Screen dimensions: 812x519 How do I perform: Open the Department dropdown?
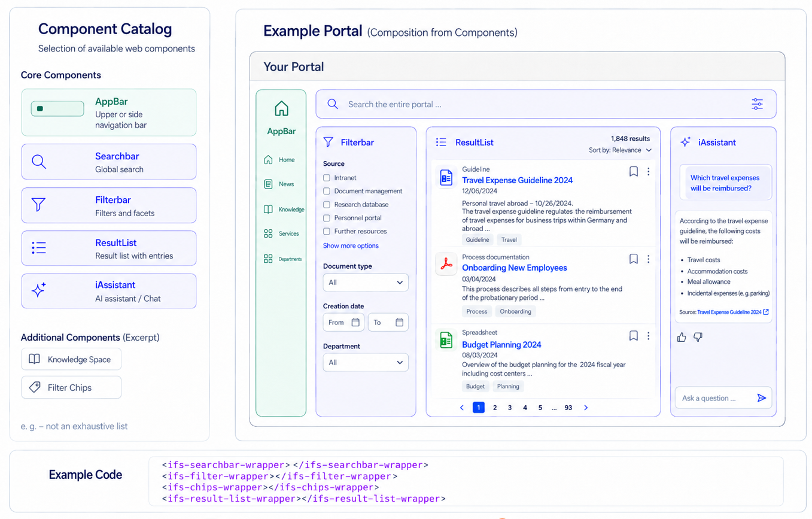click(366, 362)
